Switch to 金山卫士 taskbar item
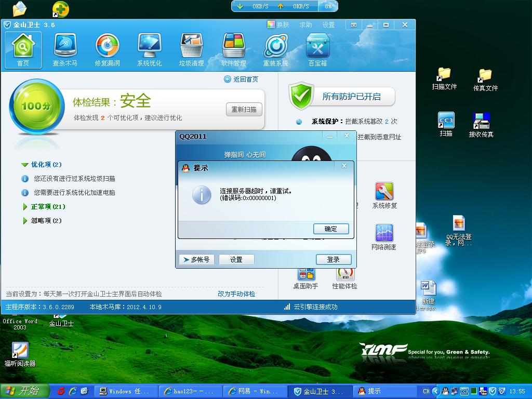The width and height of the screenshot is (532, 399). (320, 391)
